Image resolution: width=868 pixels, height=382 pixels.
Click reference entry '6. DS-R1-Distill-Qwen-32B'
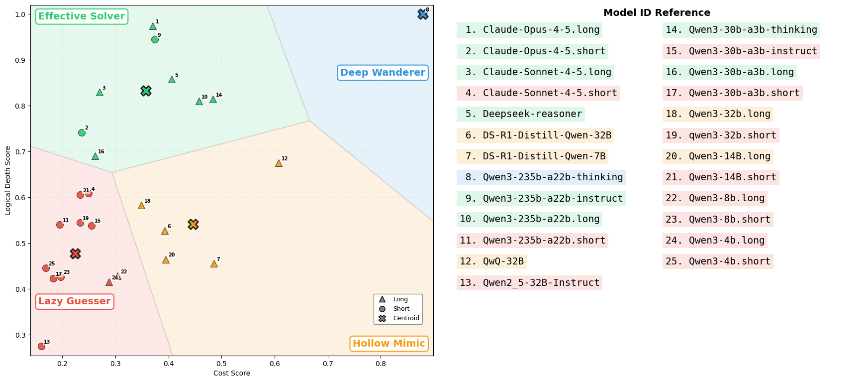click(536, 135)
